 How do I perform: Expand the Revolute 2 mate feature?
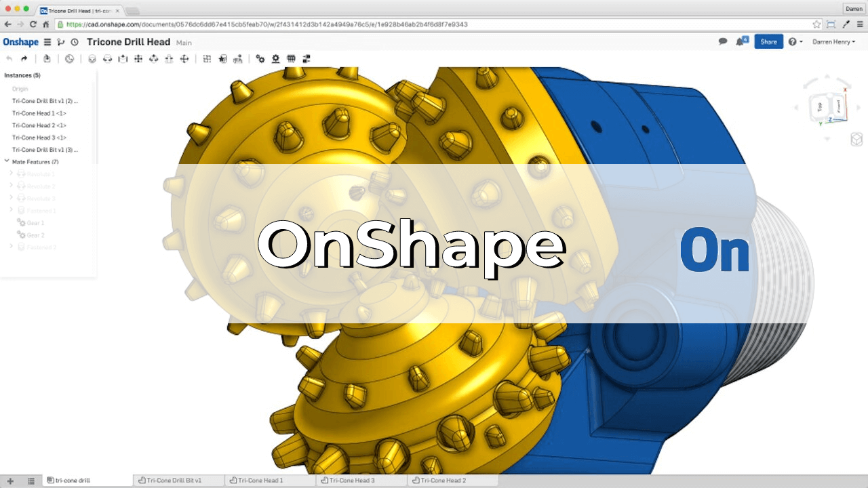(x=12, y=186)
